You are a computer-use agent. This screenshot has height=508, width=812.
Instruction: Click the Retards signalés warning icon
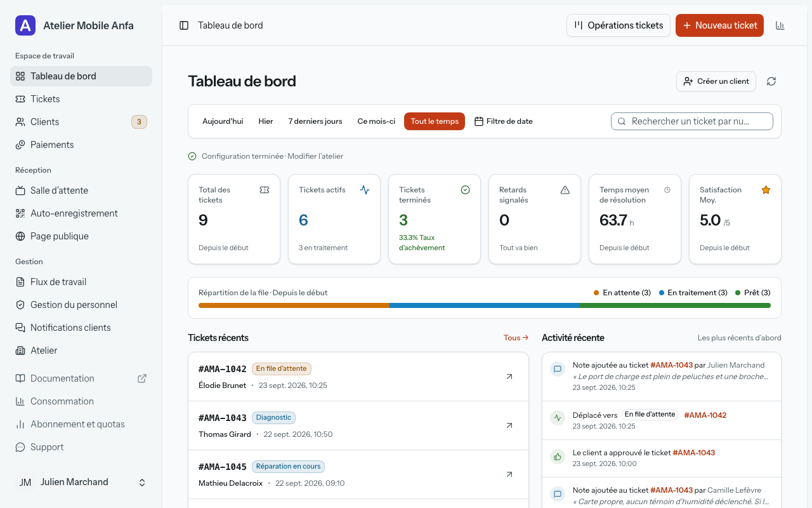[x=565, y=190]
